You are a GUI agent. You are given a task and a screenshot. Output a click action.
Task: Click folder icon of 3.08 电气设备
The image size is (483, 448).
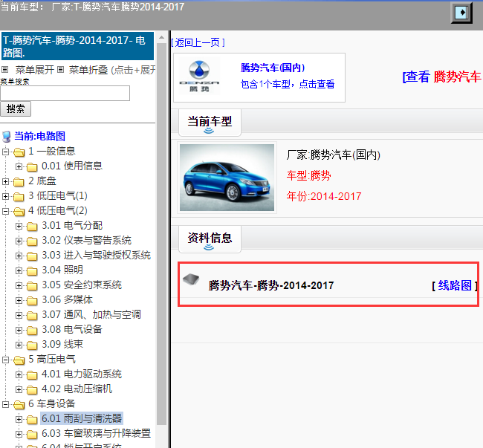(32, 331)
